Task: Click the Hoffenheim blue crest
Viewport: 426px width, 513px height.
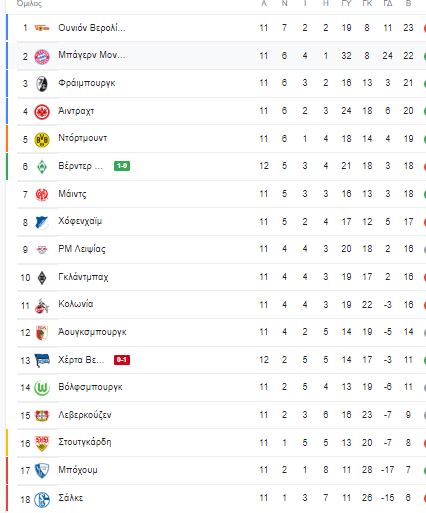Action: pos(42,222)
